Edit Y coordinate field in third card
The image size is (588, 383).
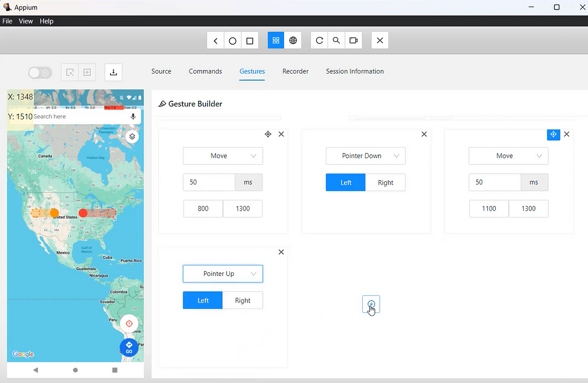[529, 209]
